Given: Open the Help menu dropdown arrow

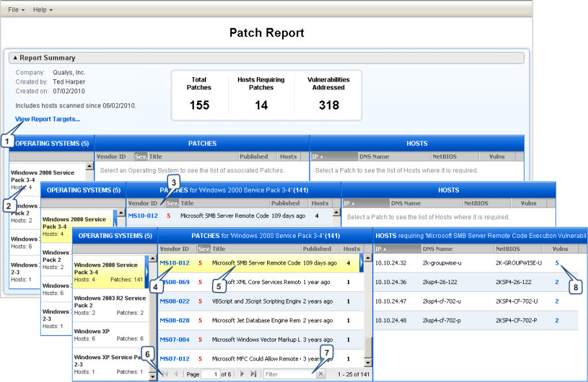Looking at the screenshot, I should pyautogui.click(x=51, y=9).
